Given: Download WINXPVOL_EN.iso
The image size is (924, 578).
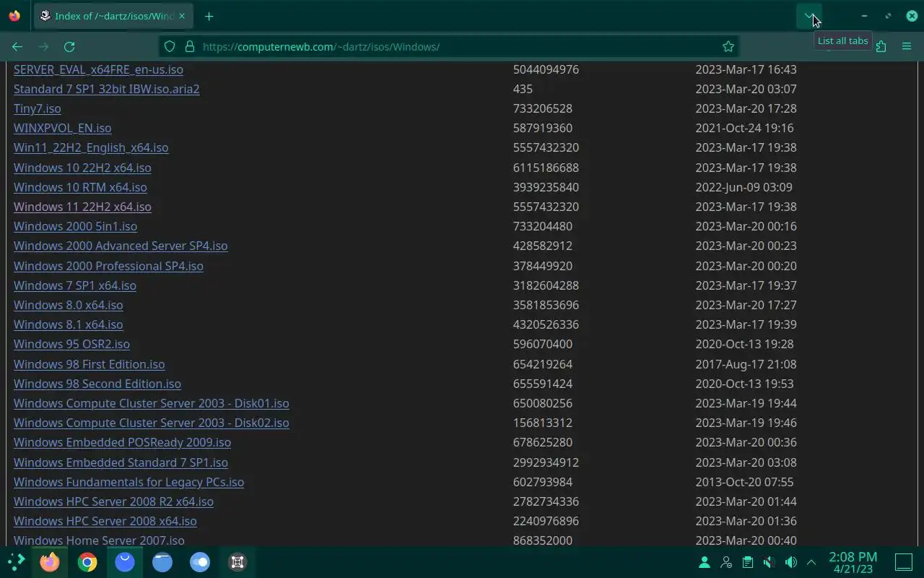Looking at the screenshot, I should coord(63,128).
